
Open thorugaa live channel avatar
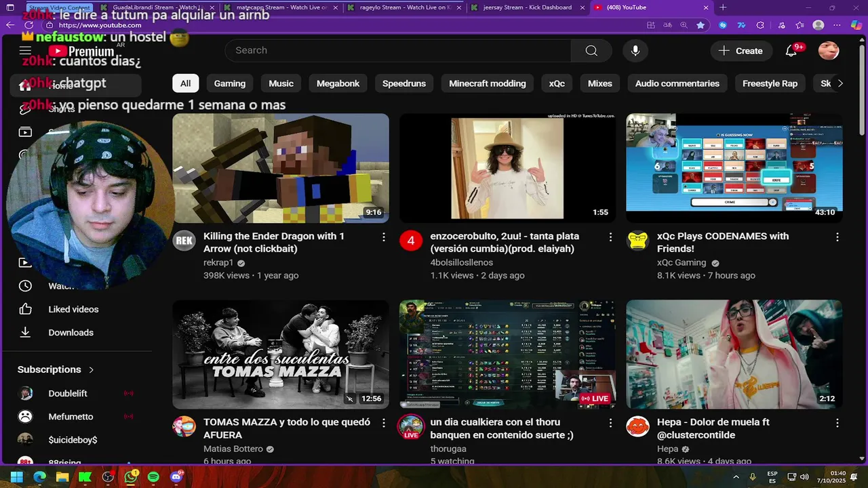click(x=410, y=427)
